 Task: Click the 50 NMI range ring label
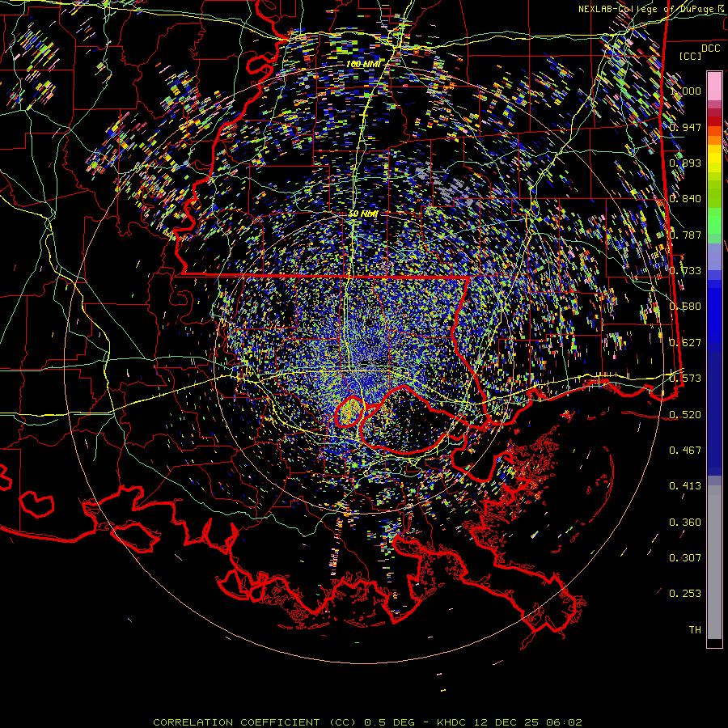click(363, 214)
